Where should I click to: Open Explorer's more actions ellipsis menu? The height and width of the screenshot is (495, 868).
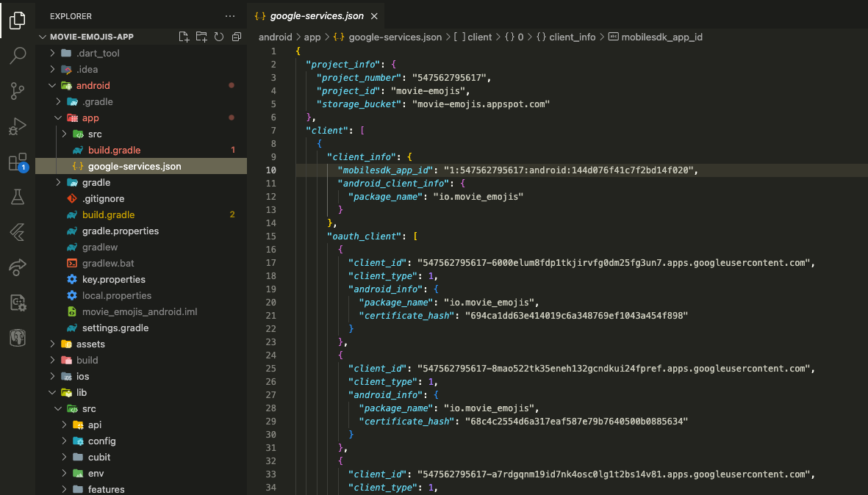pos(230,17)
